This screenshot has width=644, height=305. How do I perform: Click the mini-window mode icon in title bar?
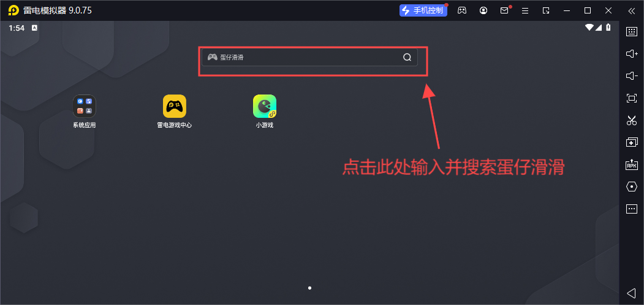(x=546, y=10)
